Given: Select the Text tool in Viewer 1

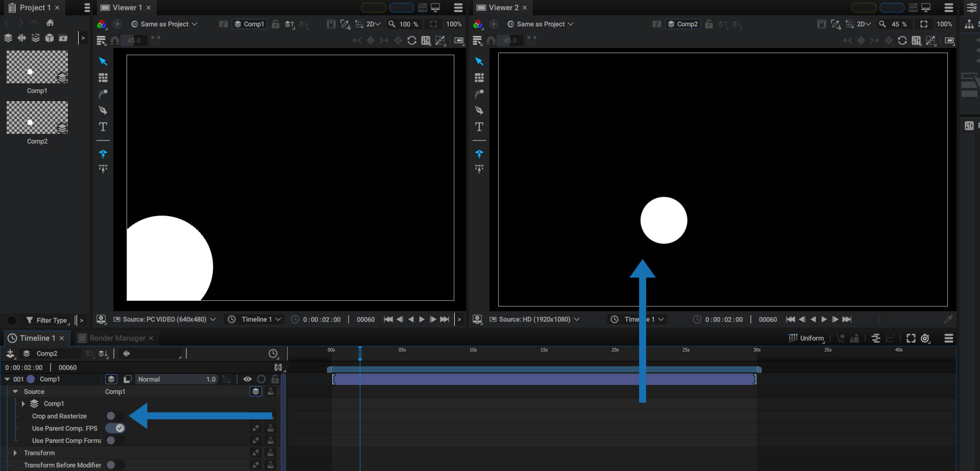Looking at the screenshot, I should coord(103,127).
